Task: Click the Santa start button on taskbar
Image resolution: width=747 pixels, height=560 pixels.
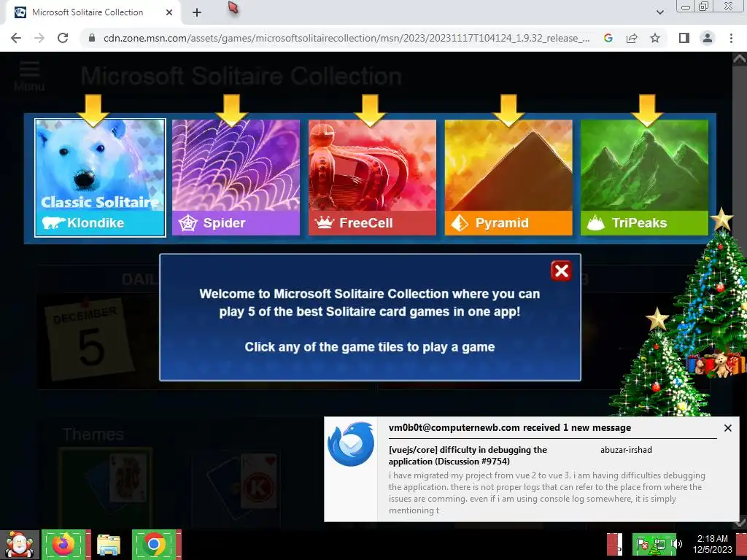Action: click(x=19, y=544)
